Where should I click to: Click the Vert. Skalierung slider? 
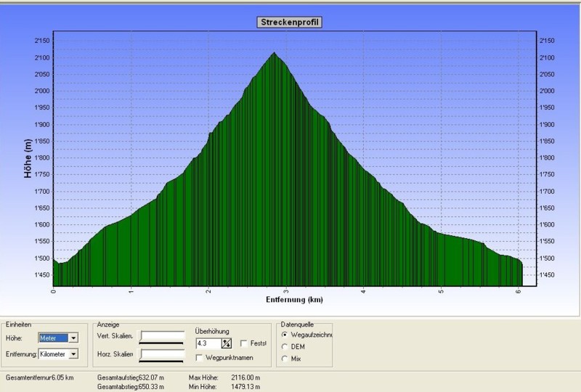coord(162,337)
